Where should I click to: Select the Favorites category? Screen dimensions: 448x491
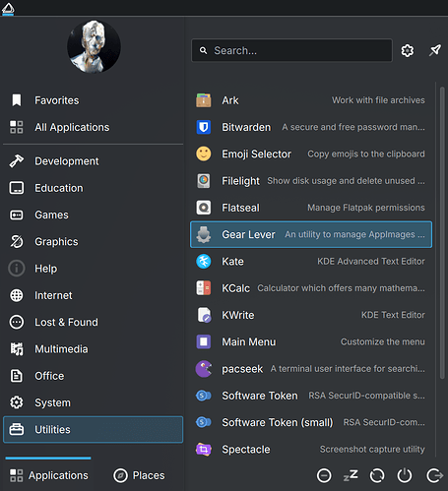tap(93, 100)
